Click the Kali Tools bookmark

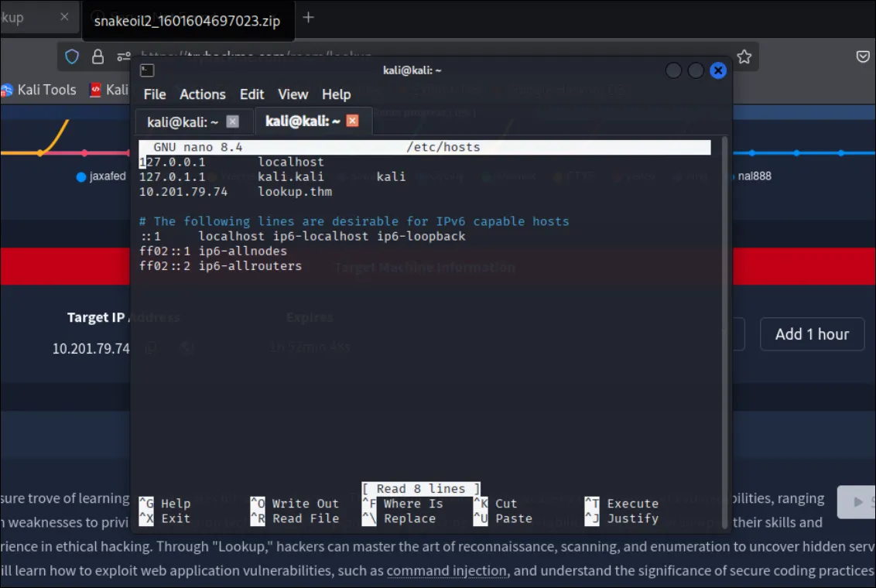click(39, 89)
